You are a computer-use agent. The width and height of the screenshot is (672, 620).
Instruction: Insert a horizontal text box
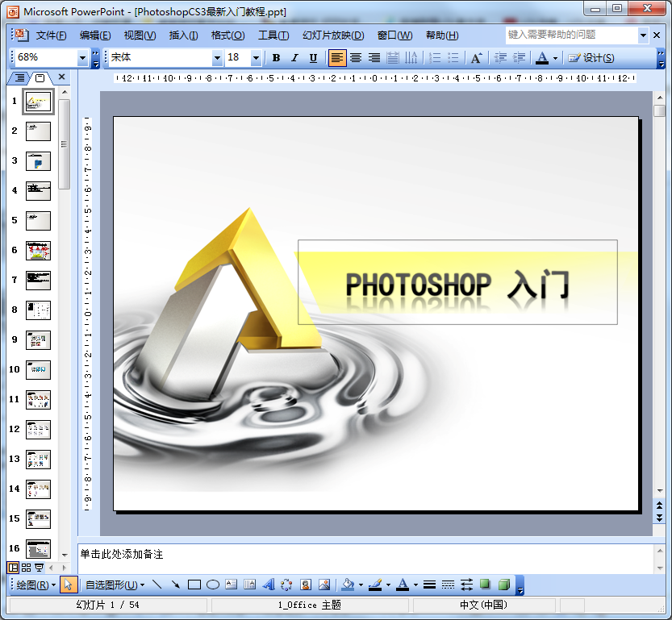pos(231,585)
